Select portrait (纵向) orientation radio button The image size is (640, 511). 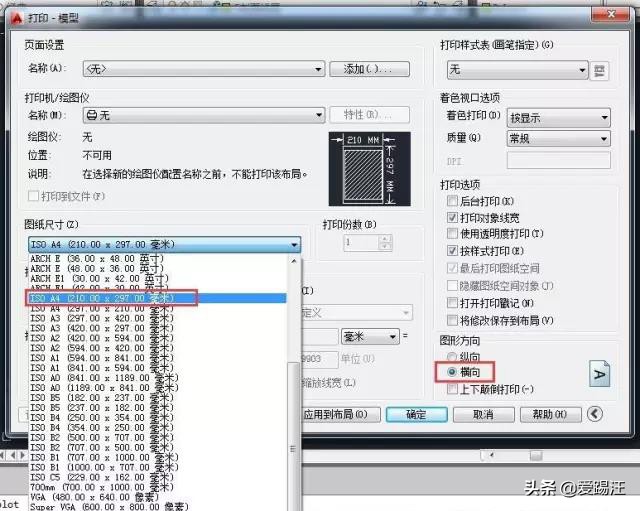pyautogui.click(x=452, y=357)
